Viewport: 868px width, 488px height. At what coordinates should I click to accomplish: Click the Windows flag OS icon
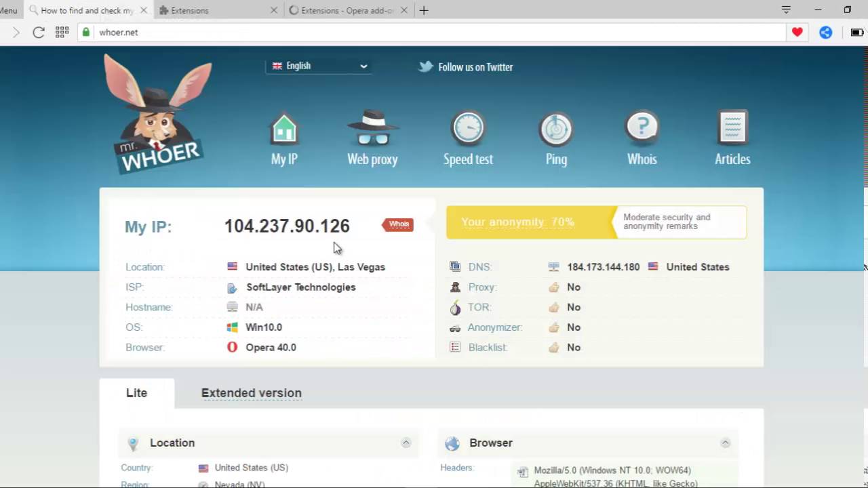tap(233, 327)
